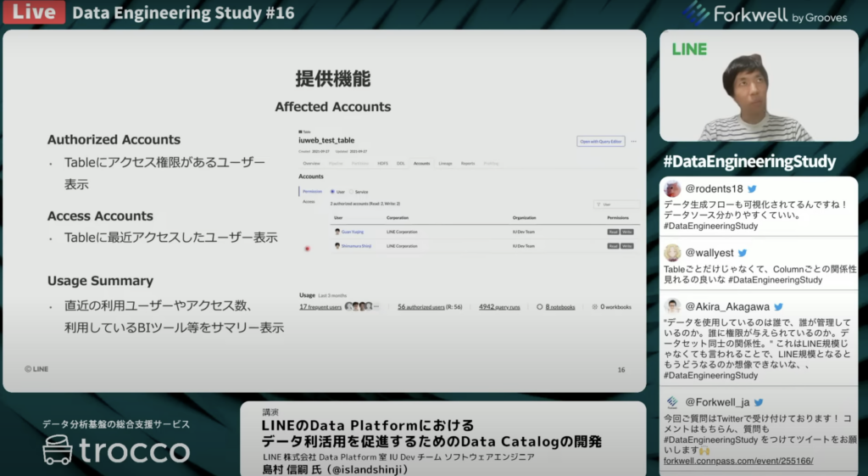Click the User filter input field

[x=616, y=204]
